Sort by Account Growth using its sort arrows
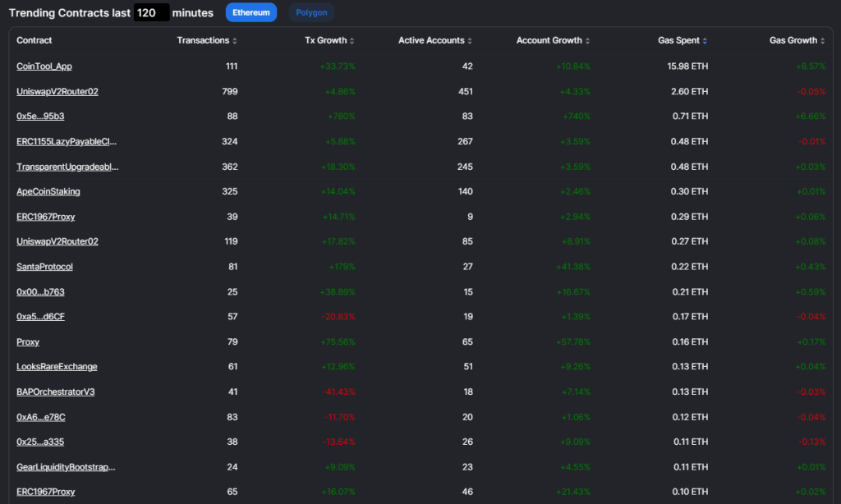Viewport: 841px width, 504px height. coord(587,41)
